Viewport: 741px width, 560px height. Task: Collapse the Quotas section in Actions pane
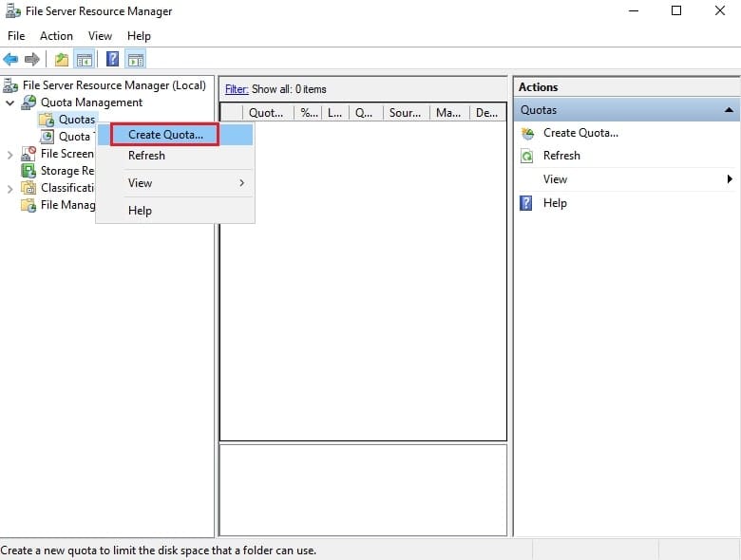click(730, 110)
